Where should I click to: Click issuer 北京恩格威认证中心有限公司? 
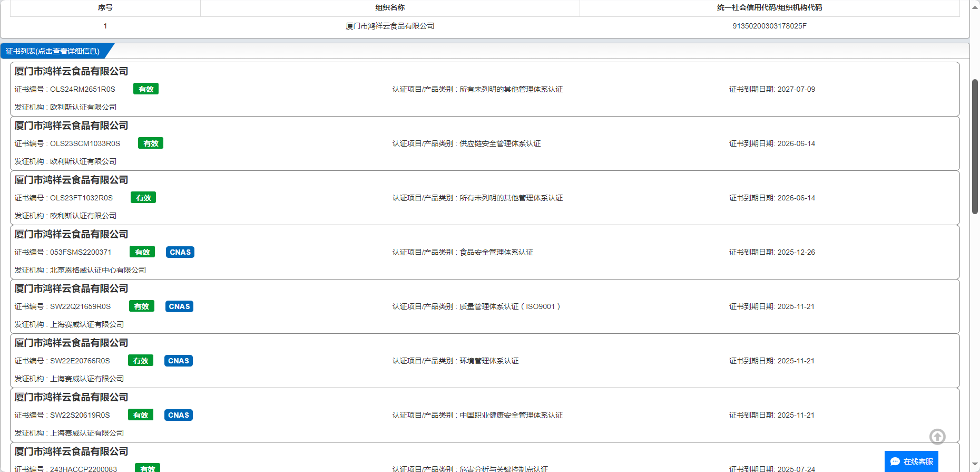(98, 270)
